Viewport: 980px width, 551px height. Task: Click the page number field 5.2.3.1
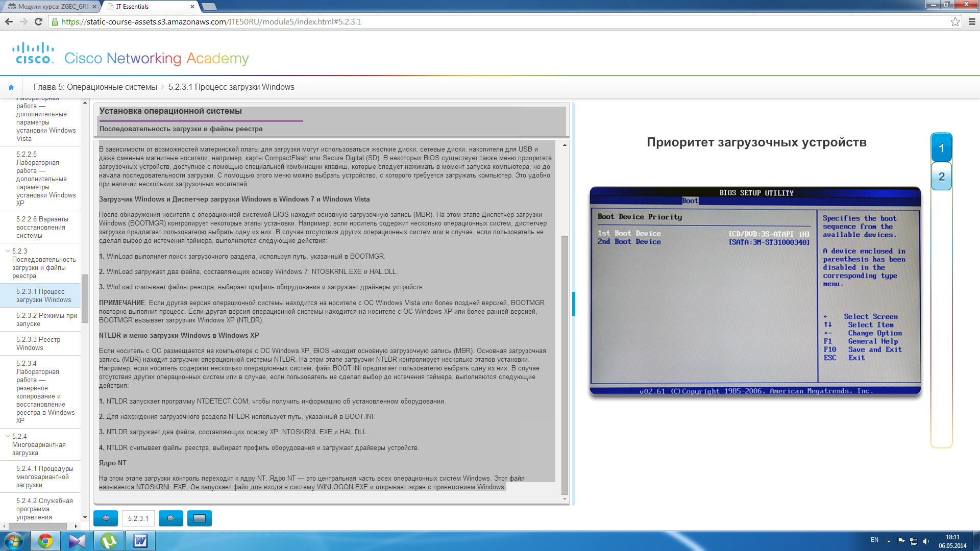coord(138,518)
